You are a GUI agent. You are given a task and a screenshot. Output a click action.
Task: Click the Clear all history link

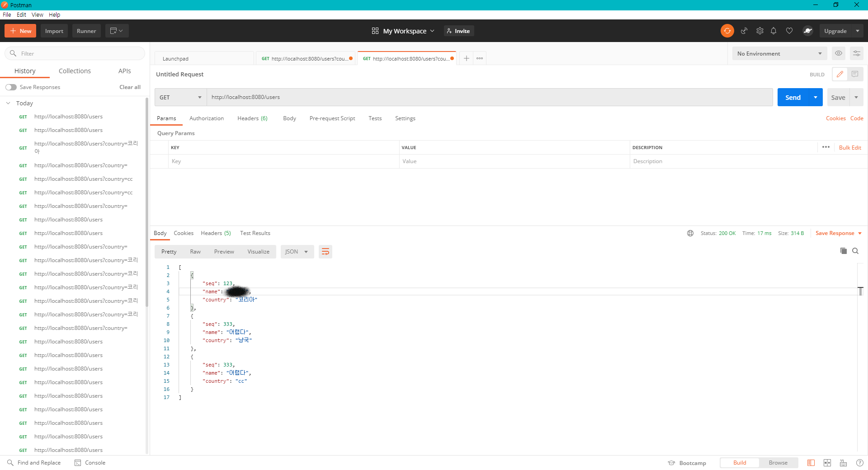[130, 87]
